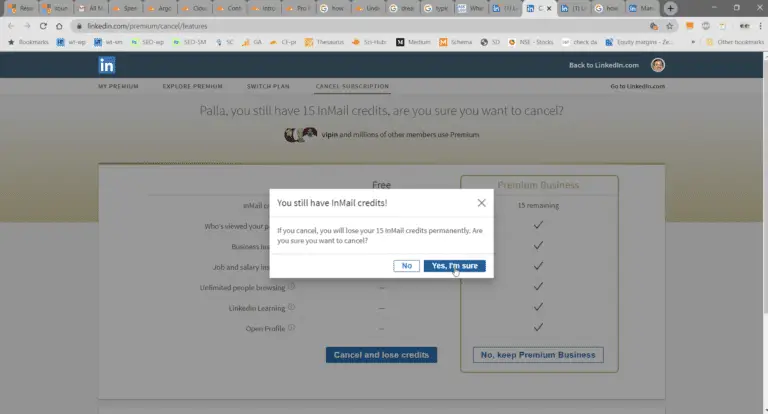
Task: Open the Thesaurus bookmark
Action: [x=324, y=42]
